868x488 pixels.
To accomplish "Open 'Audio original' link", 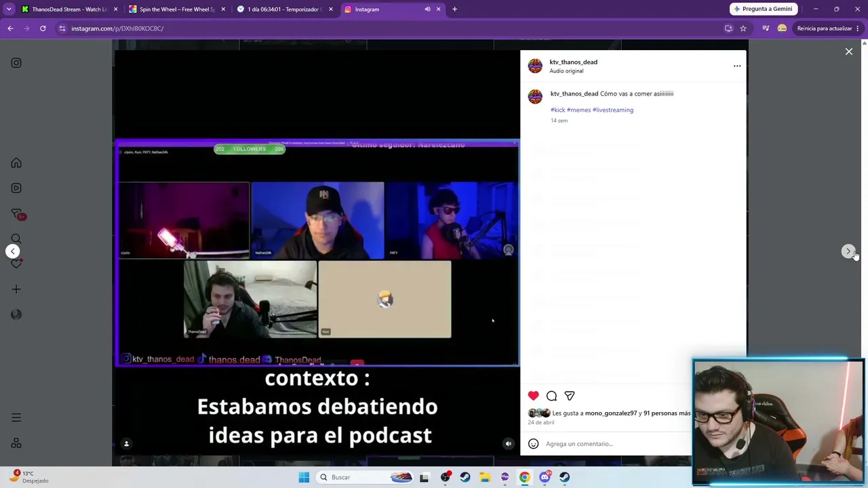I will [x=566, y=71].
